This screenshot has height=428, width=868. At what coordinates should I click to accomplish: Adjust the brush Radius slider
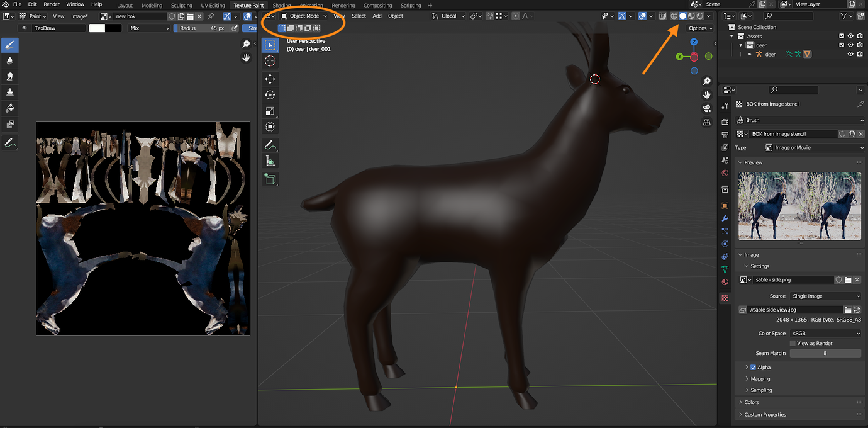tap(202, 28)
